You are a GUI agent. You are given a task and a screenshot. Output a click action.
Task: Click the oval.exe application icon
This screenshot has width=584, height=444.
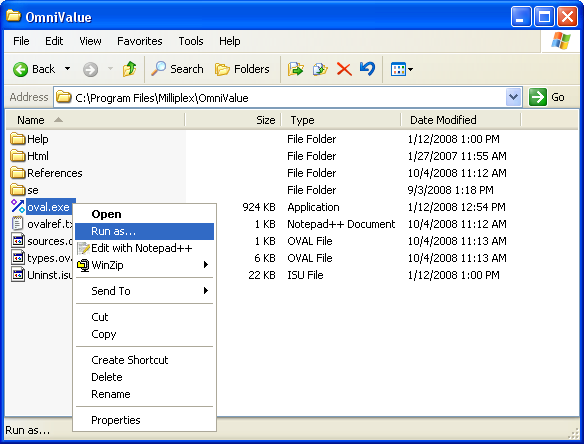(x=18, y=207)
